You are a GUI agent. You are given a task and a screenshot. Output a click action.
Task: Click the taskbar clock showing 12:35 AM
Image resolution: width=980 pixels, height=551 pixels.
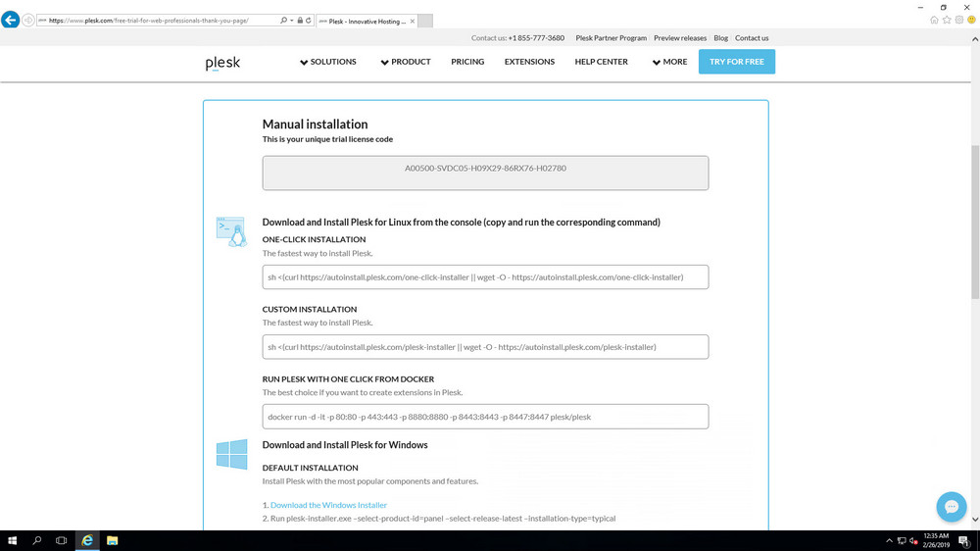pos(936,540)
